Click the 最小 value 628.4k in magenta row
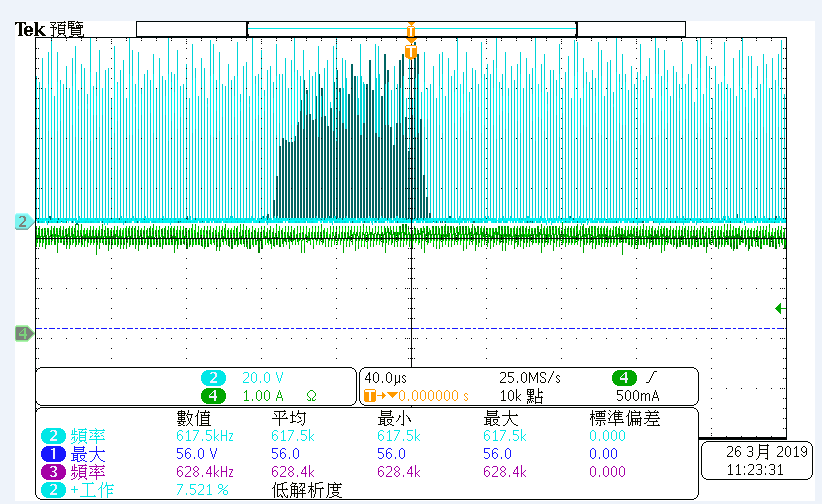Image resolution: width=822 pixels, height=504 pixels. 399,471
